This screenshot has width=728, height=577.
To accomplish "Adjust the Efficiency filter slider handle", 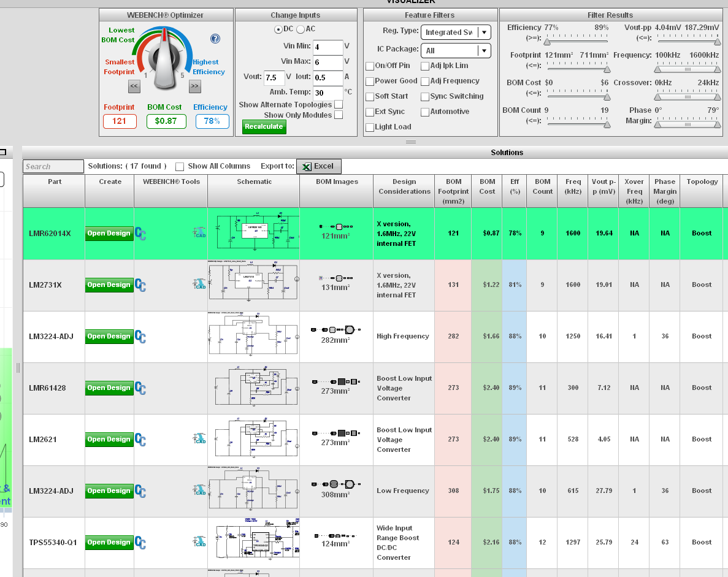I will 547,42.
